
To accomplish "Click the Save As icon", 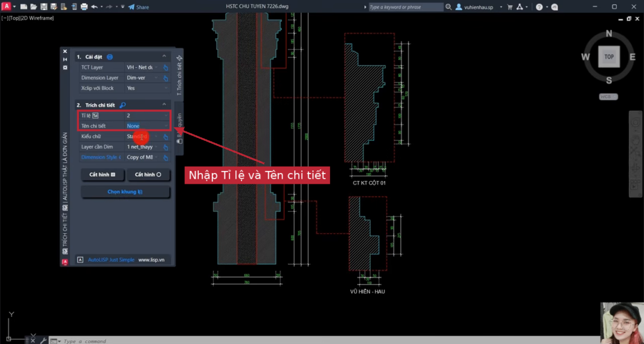I will pos(54,7).
